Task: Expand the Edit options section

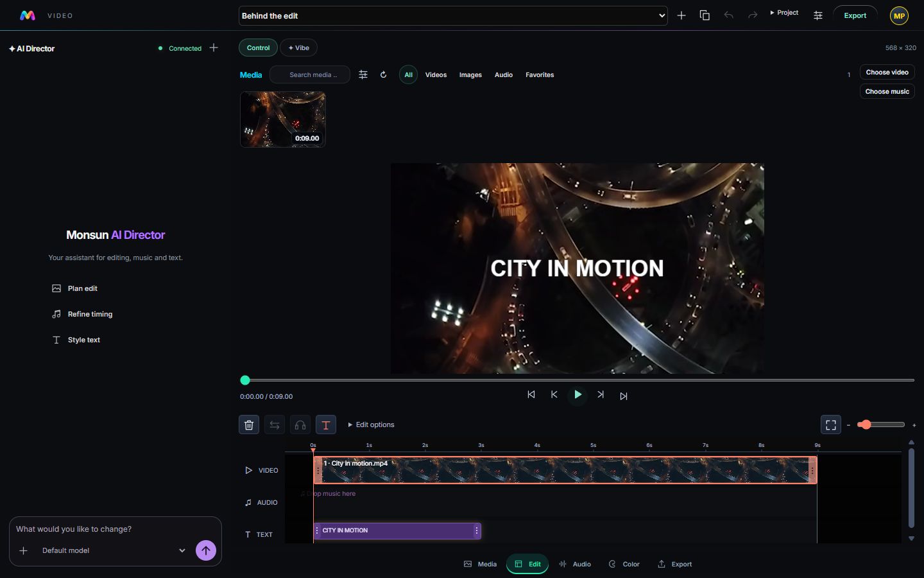Action: click(371, 425)
